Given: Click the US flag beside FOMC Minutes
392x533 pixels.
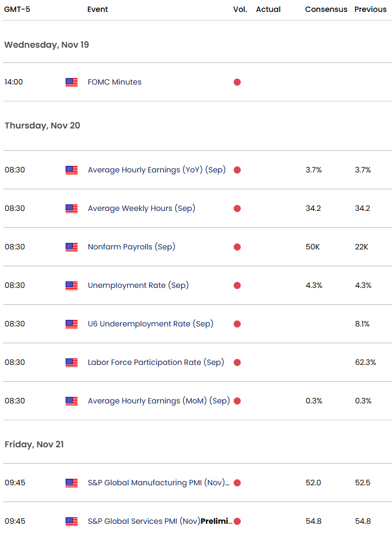Looking at the screenshot, I should (x=72, y=82).
